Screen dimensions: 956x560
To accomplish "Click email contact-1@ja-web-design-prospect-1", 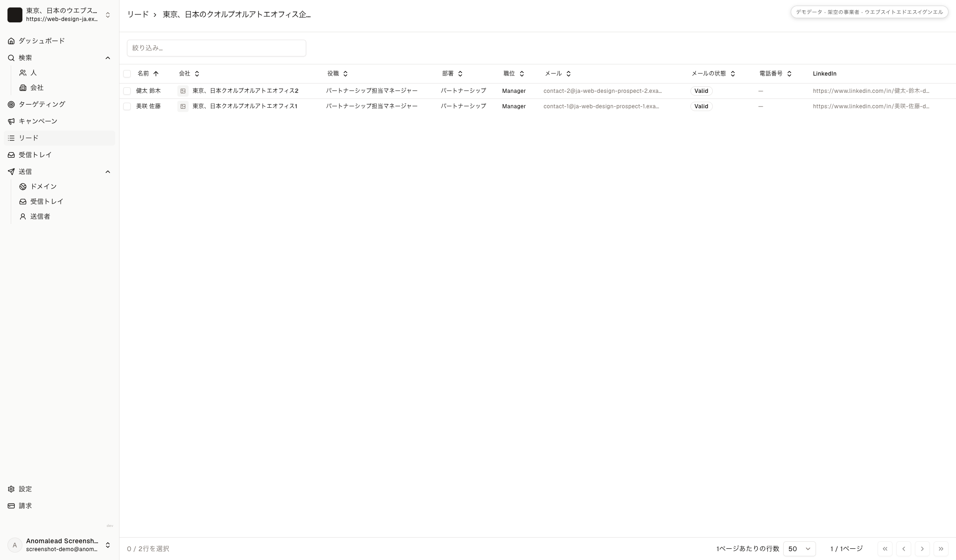I will 601,106.
